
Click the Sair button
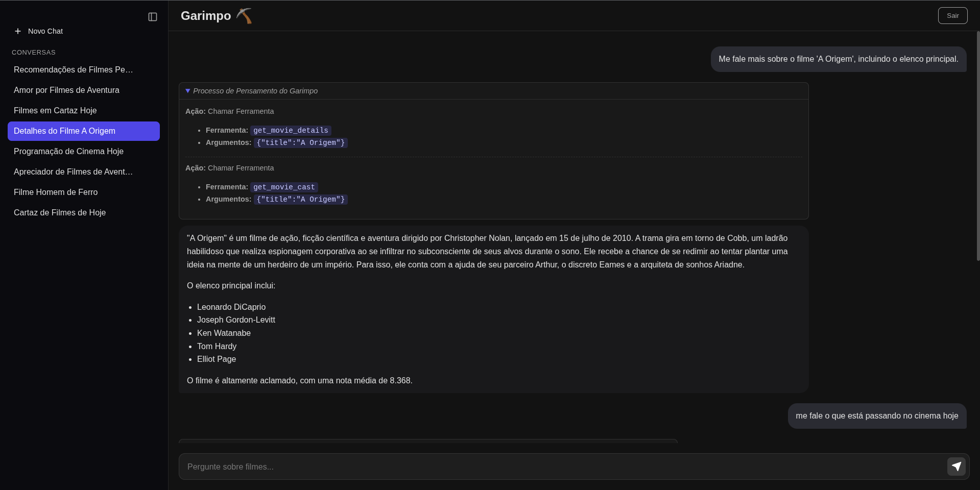[952, 16]
